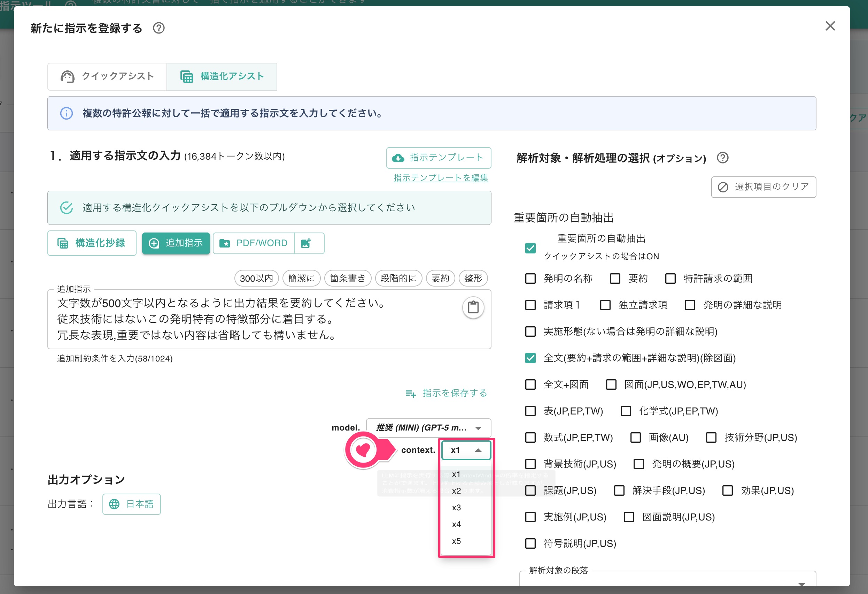Image resolution: width=868 pixels, height=594 pixels.
Task: Select x3 in the context list
Action: coord(466,508)
